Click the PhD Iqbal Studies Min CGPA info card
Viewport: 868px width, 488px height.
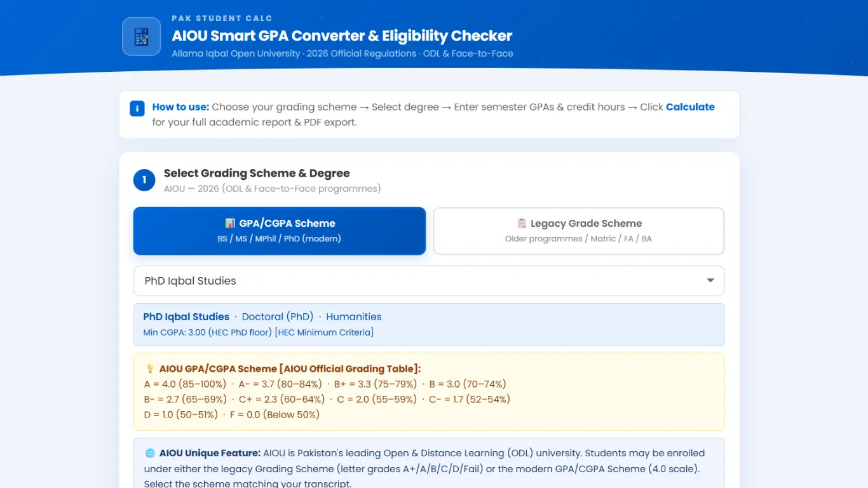click(428, 325)
